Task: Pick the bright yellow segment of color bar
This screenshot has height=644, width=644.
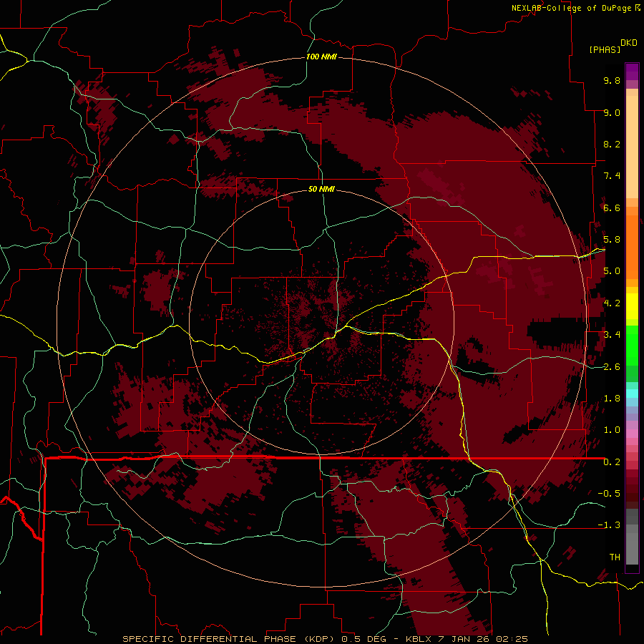Action: (x=632, y=306)
